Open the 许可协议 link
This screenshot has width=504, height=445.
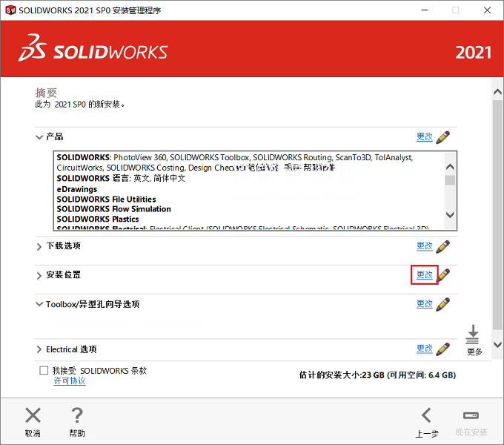[70, 381]
